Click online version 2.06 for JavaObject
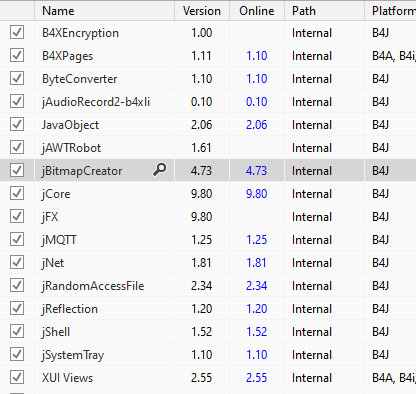 click(x=257, y=125)
